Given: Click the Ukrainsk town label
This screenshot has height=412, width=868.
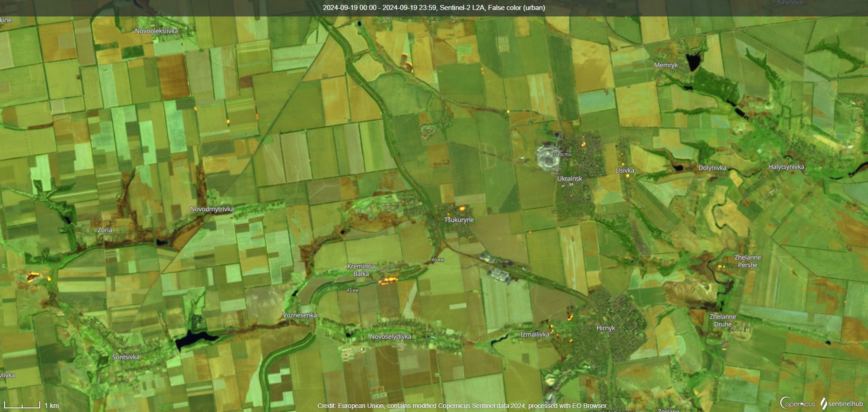Looking at the screenshot, I should pyautogui.click(x=570, y=179).
